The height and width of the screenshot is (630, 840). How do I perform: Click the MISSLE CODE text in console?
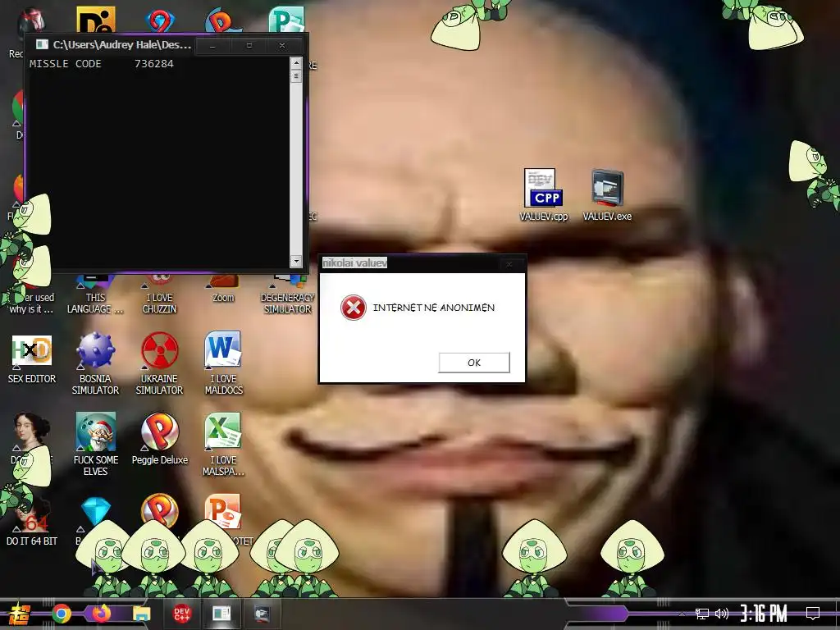66,64
